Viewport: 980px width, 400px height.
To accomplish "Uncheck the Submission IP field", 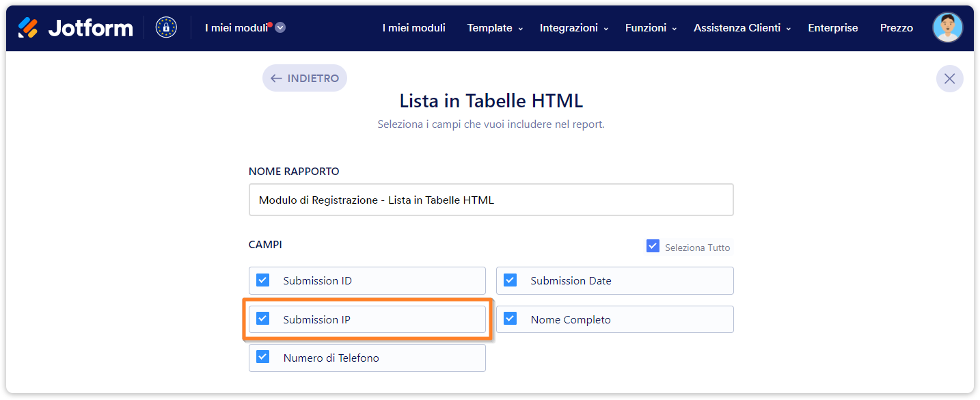I will tap(263, 319).
